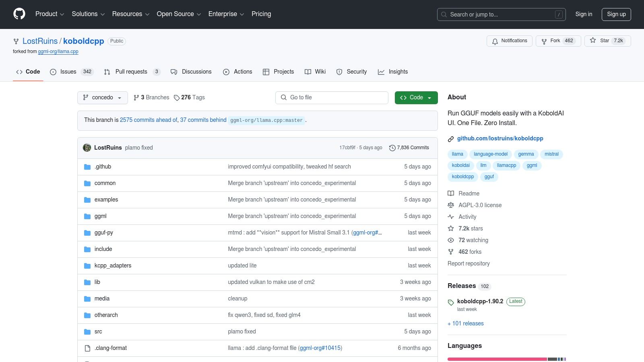Image resolution: width=644 pixels, height=362 pixels.
Task: Click the folder icon next to ggml
Action: (x=87, y=216)
